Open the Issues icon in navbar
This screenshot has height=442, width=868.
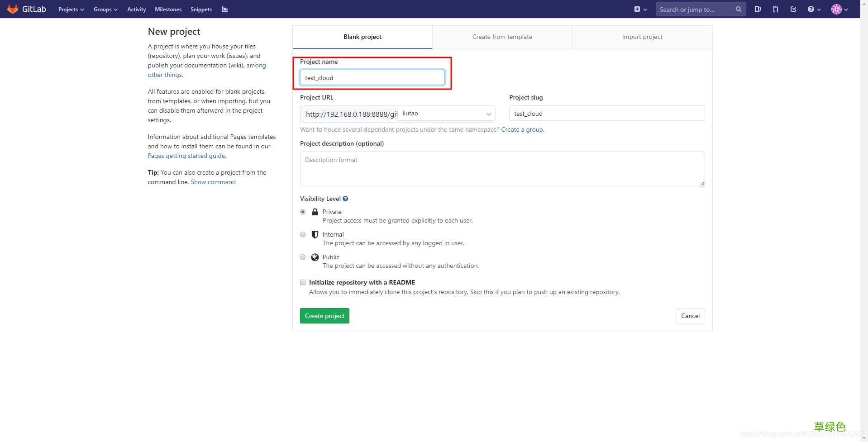point(758,9)
